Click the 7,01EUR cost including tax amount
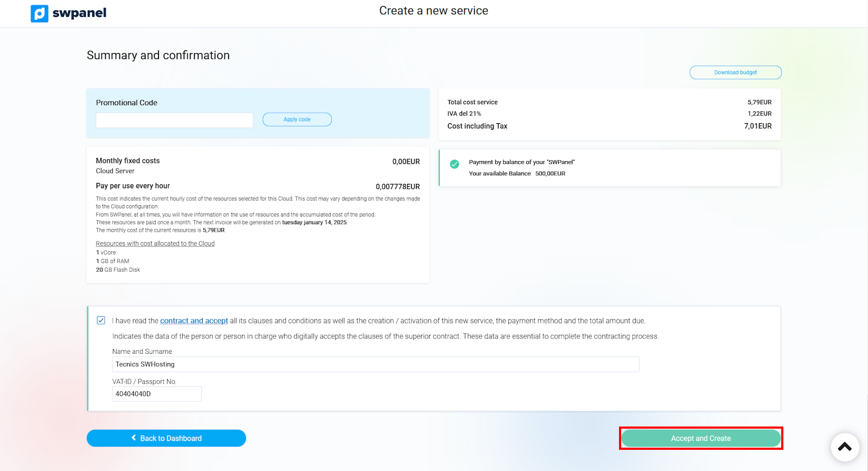This screenshot has height=471, width=868. 757,126
